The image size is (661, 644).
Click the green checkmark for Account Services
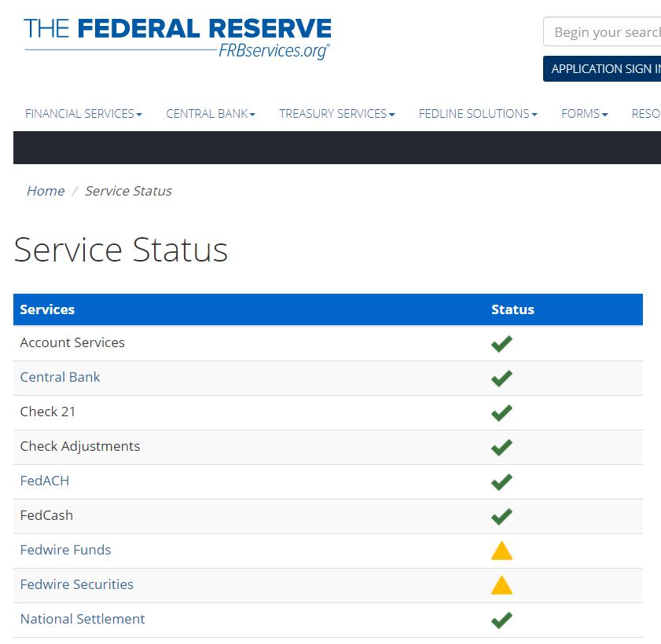pos(501,343)
